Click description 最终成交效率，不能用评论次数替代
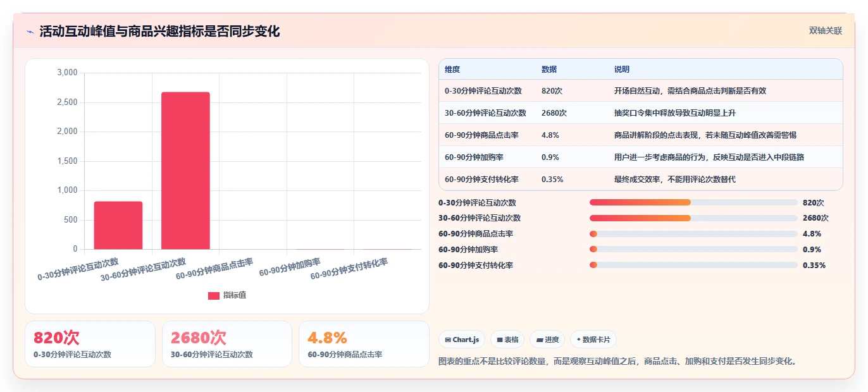Viewport: 868px width, 392px height. pos(675,180)
